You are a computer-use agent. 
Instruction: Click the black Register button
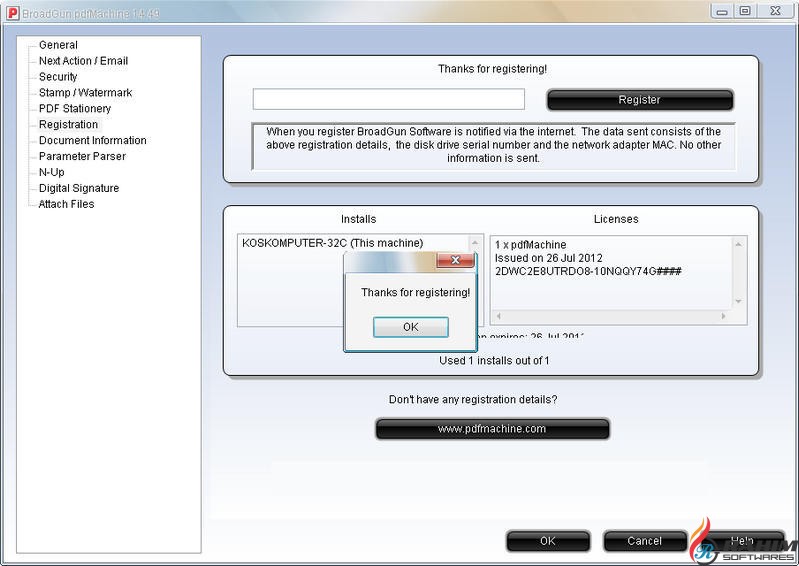click(x=640, y=100)
